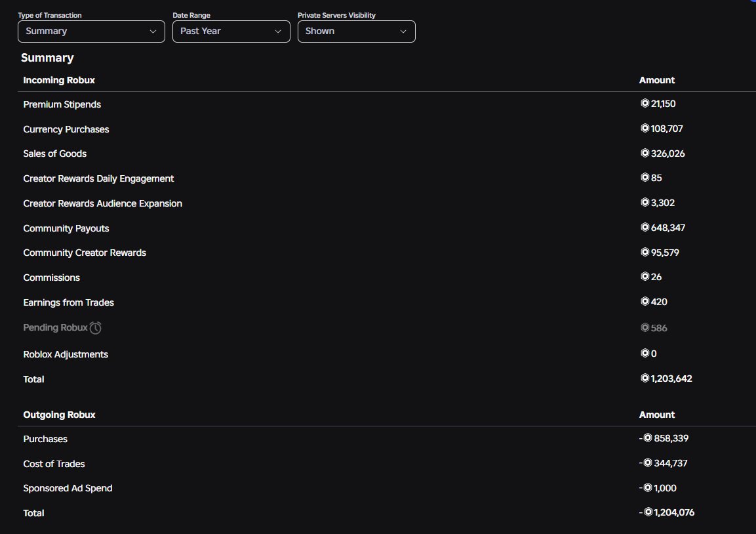Click the 1,204,076 outgoing total value
The image size is (756, 534).
tap(674, 513)
